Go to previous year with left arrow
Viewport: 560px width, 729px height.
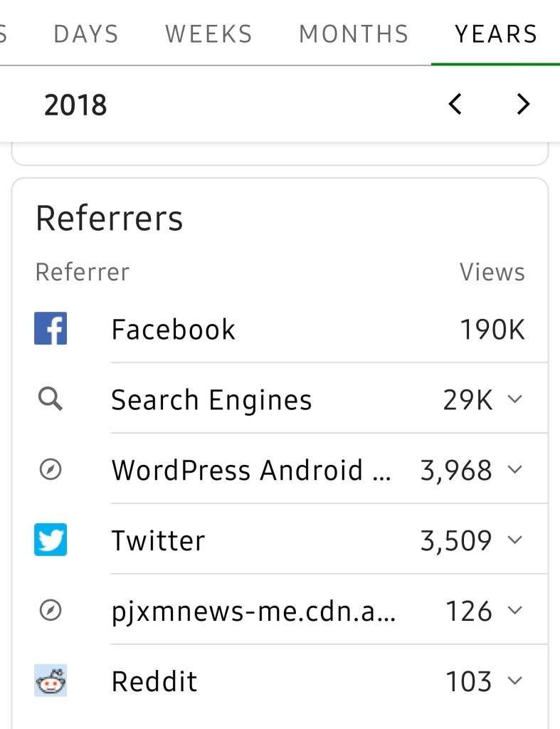[x=455, y=104]
